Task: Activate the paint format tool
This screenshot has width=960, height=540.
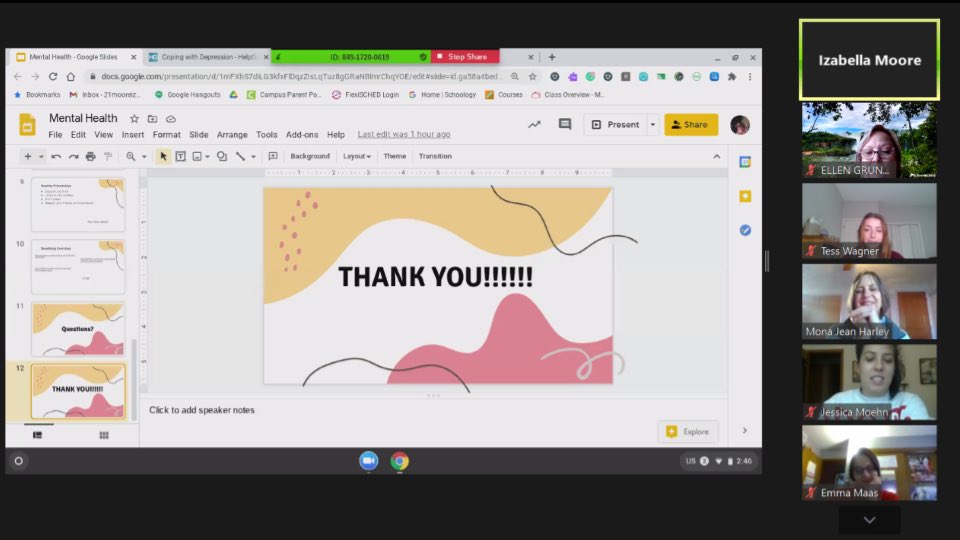Action: pos(108,156)
